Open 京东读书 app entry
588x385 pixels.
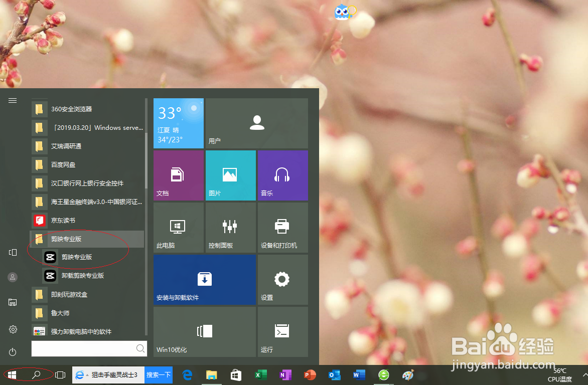click(x=87, y=221)
